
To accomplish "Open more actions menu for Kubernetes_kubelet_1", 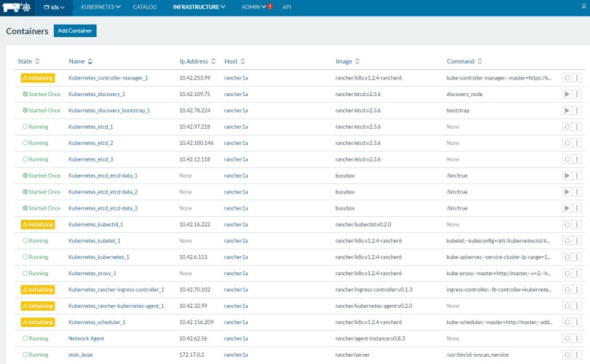I will (577, 241).
